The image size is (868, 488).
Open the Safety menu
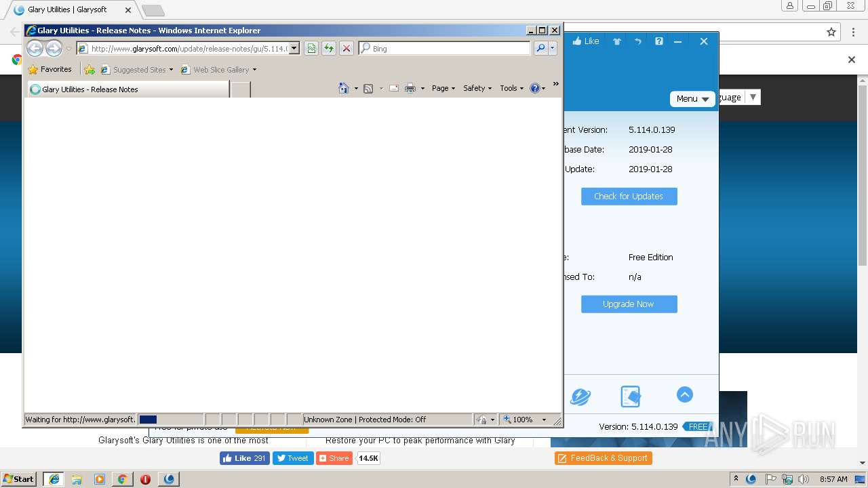pos(477,88)
